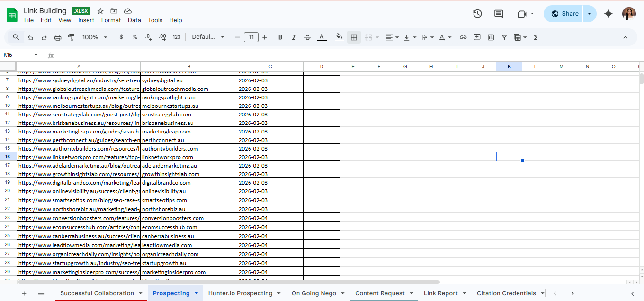Screen dimensions: 644x301
Task: Open text rotation dropdown
Action: (x=445, y=37)
